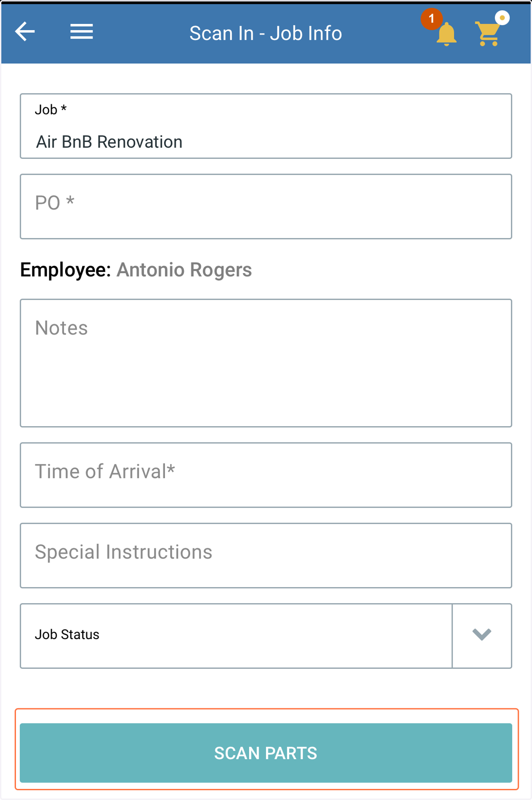Focus the PO input field
Image resolution: width=532 pixels, height=800 pixels.
point(266,207)
